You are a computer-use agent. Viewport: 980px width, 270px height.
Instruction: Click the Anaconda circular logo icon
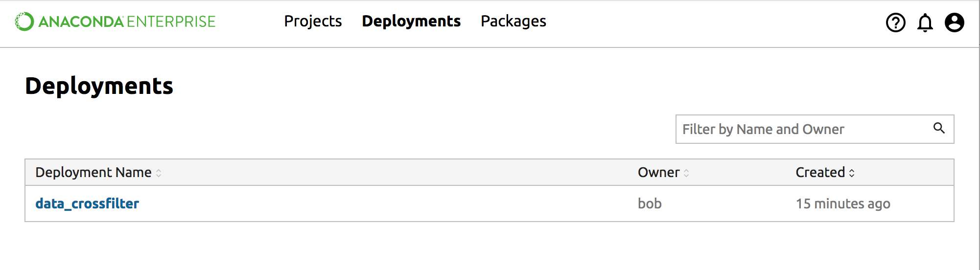24,22
